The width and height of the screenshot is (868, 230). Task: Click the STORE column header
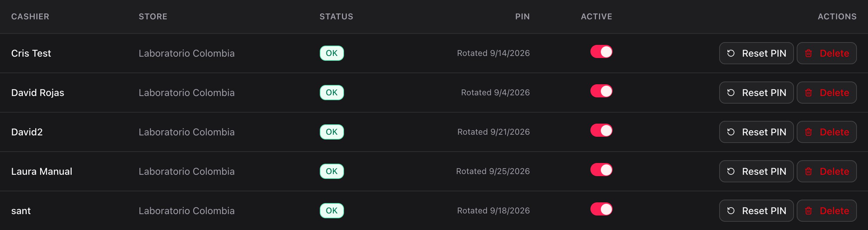point(153,17)
